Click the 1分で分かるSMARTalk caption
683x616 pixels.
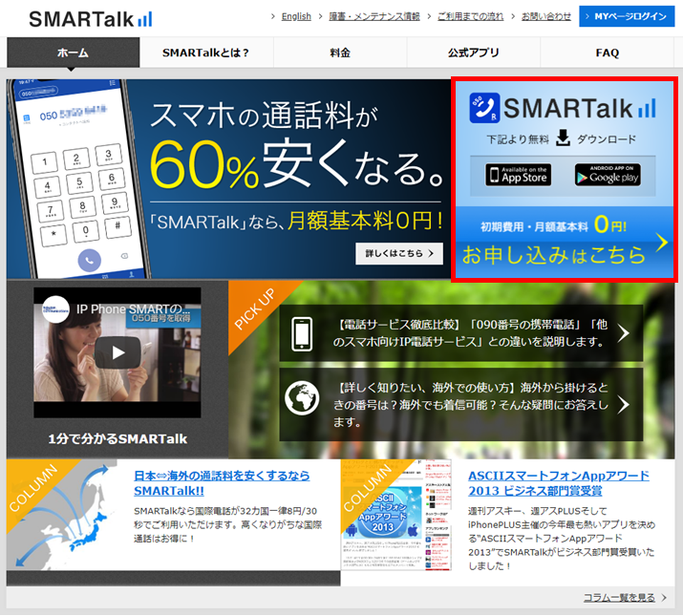pos(117,438)
